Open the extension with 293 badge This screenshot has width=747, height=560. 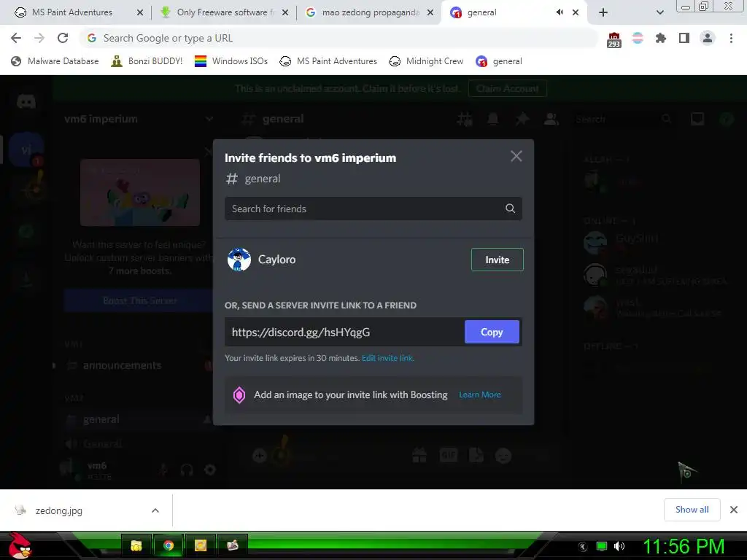click(x=614, y=39)
